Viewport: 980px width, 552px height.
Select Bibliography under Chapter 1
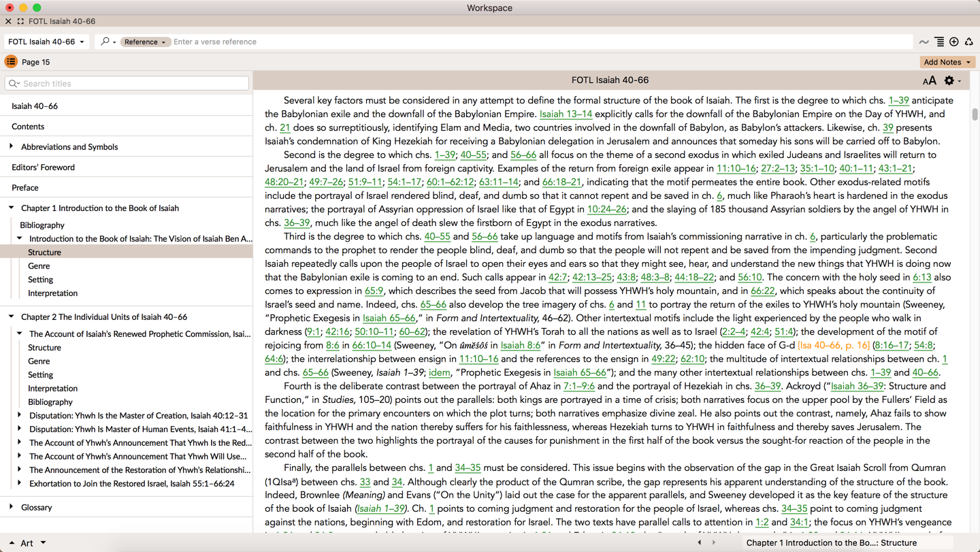42,225
